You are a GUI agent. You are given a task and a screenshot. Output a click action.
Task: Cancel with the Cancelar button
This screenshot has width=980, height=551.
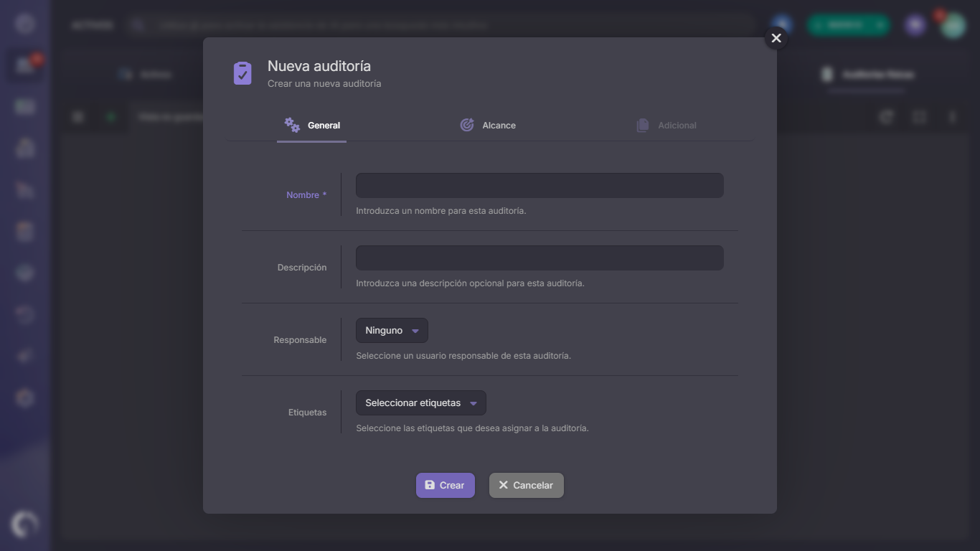[x=527, y=485]
